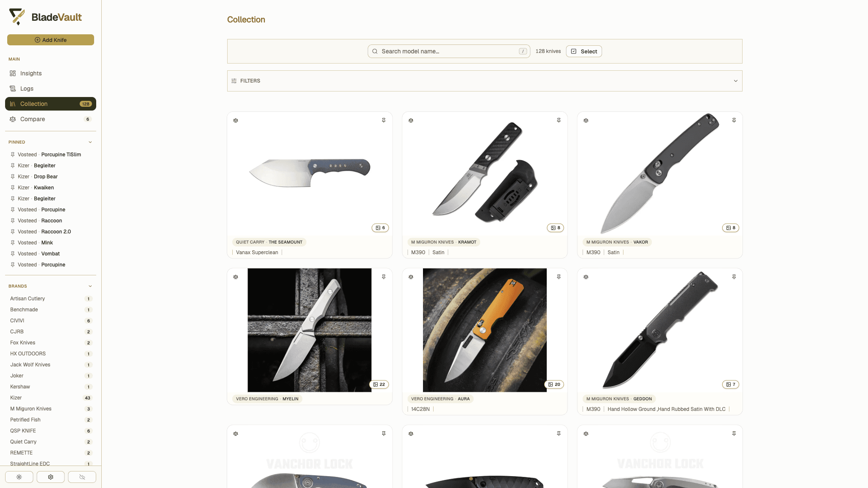Pin the Kramot knife card
Screen dimensions: 868x488
coord(559,120)
